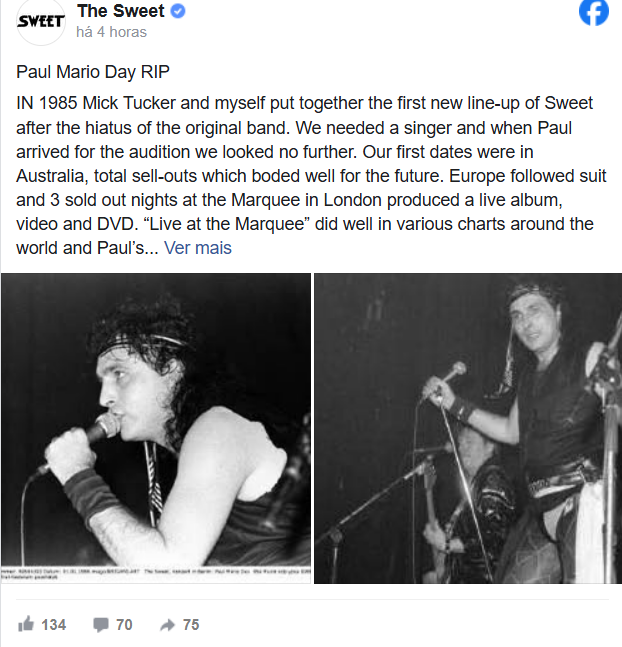Open the 70 comments count

coord(124,625)
